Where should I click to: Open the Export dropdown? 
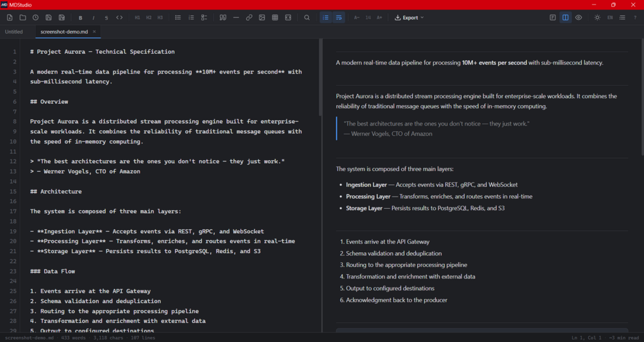409,18
